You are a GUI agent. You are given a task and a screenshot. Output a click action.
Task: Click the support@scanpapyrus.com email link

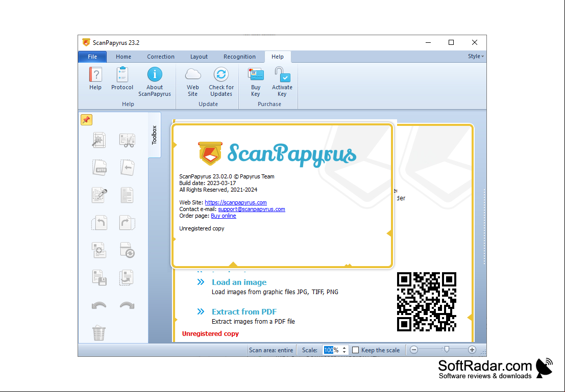[x=252, y=209]
